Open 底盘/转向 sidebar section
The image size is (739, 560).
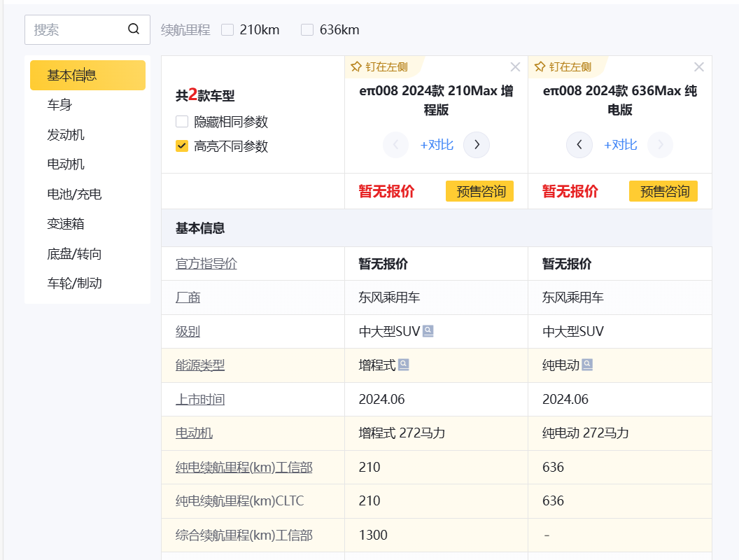(x=74, y=253)
